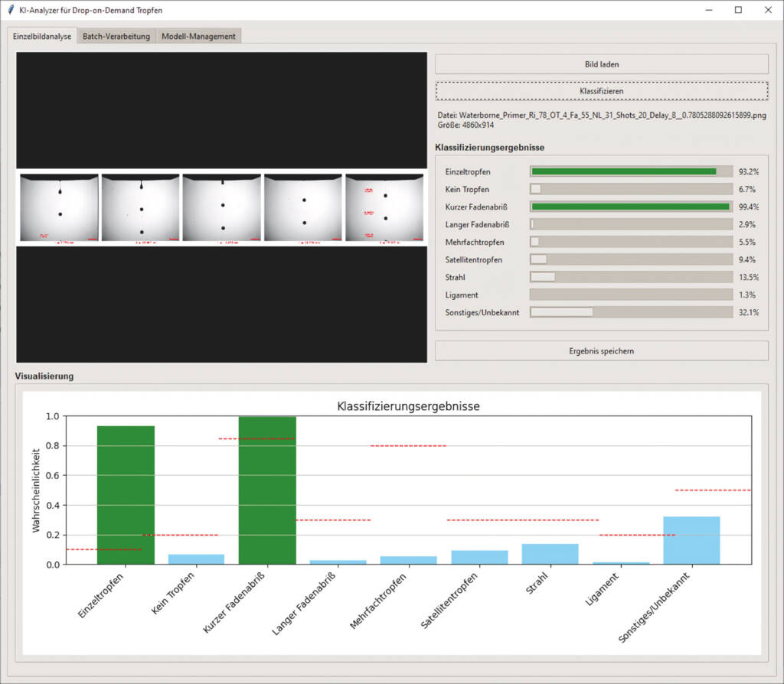Minimize the KI-Analyzer window

point(708,10)
